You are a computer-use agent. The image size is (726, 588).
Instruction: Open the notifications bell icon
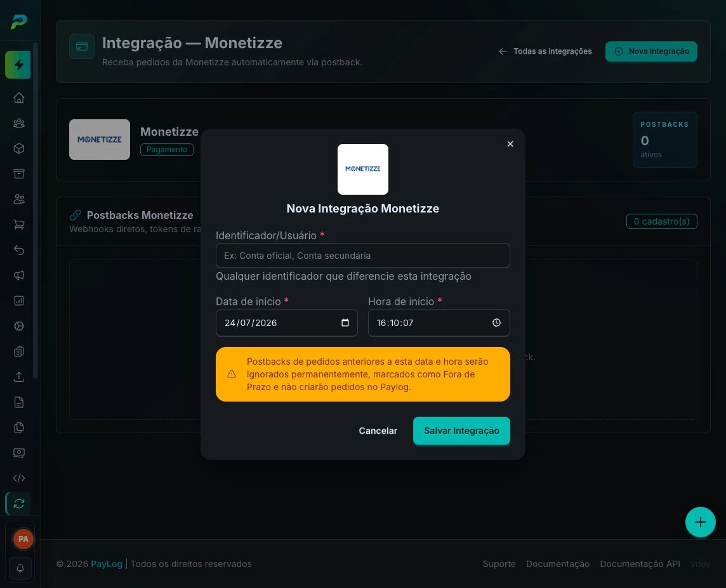point(20,568)
